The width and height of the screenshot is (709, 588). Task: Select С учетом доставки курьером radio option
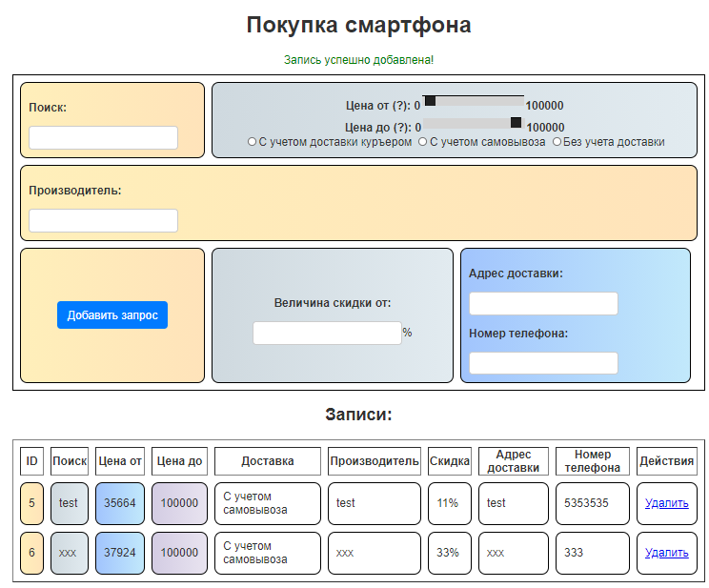[253, 142]
